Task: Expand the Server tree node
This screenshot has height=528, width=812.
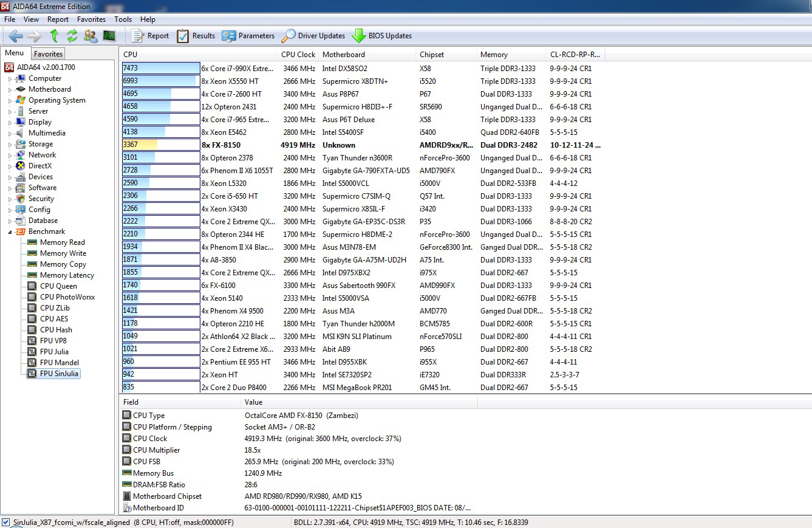Action: 9,111
